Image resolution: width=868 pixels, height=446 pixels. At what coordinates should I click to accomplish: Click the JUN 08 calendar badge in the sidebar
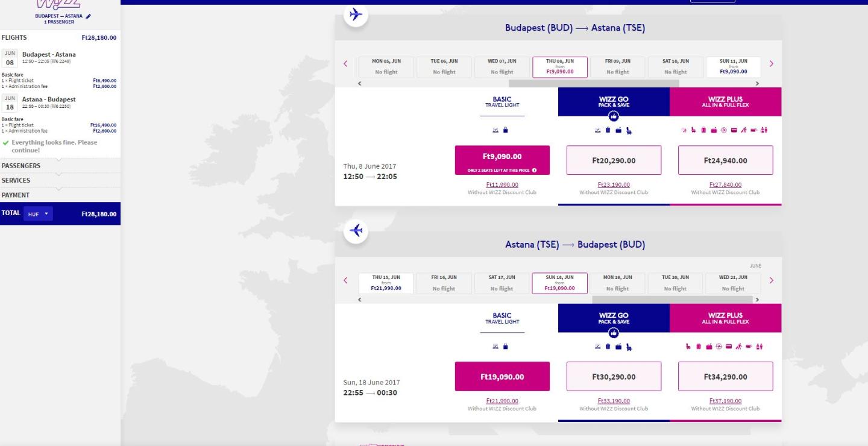pos(9,58)
